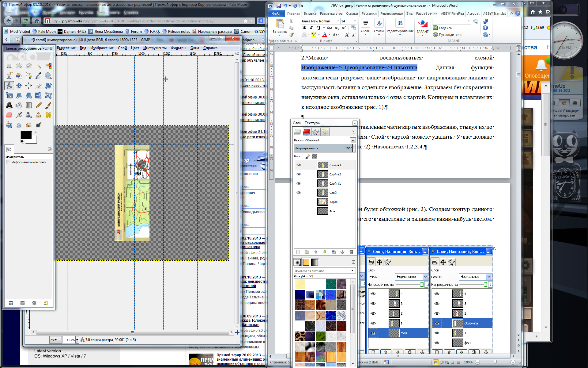Activate the Paths pen tool
The width and height of the screenshot is (588, 368).
point(29,76)
